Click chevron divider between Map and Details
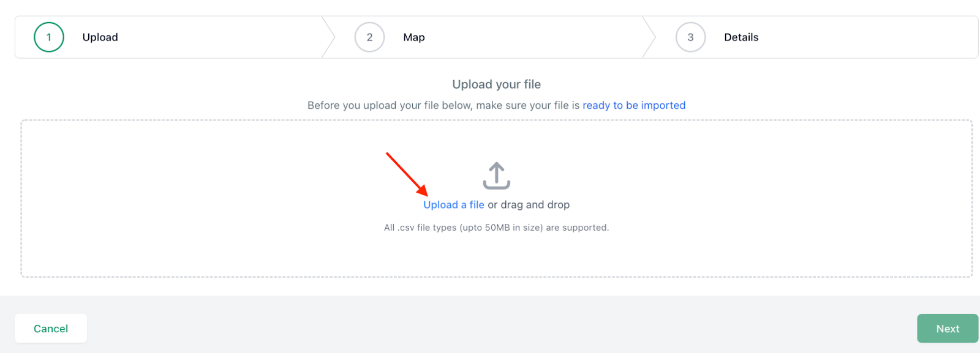Image resolution: width=980 pixels, height=353 pixels. coord(649,37)
